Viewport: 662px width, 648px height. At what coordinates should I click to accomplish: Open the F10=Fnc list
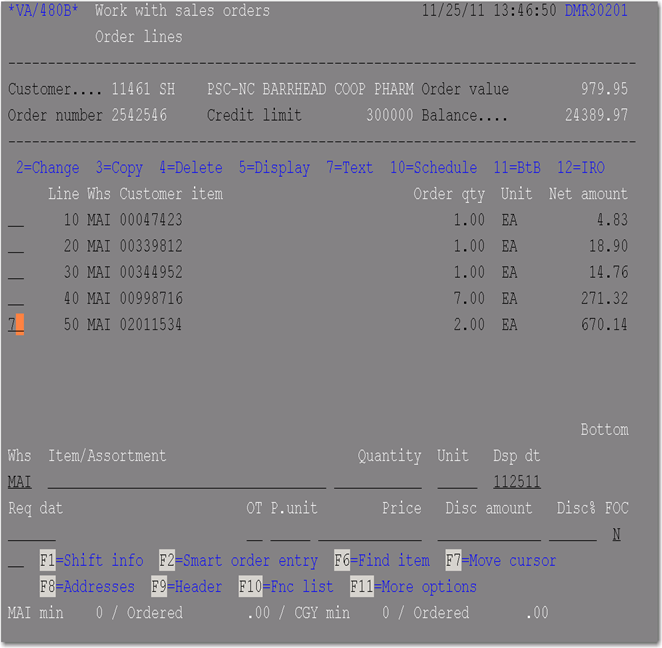[x=286, y=587]
